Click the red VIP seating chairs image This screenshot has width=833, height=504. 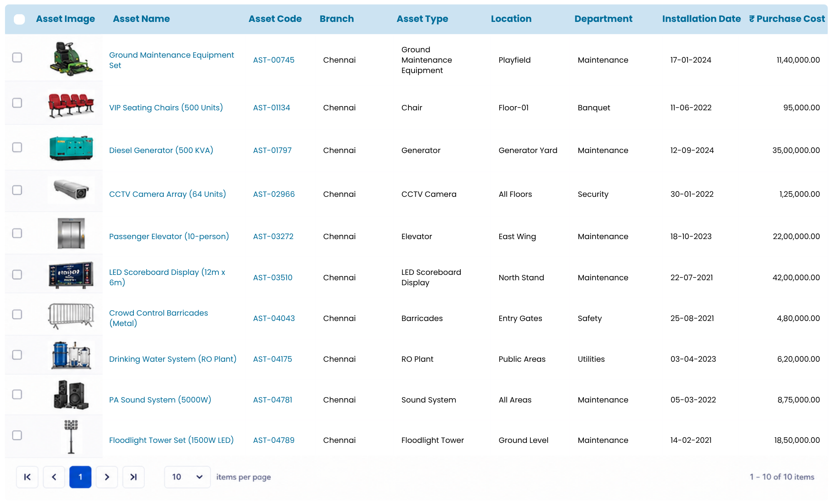tap(71, 105)
